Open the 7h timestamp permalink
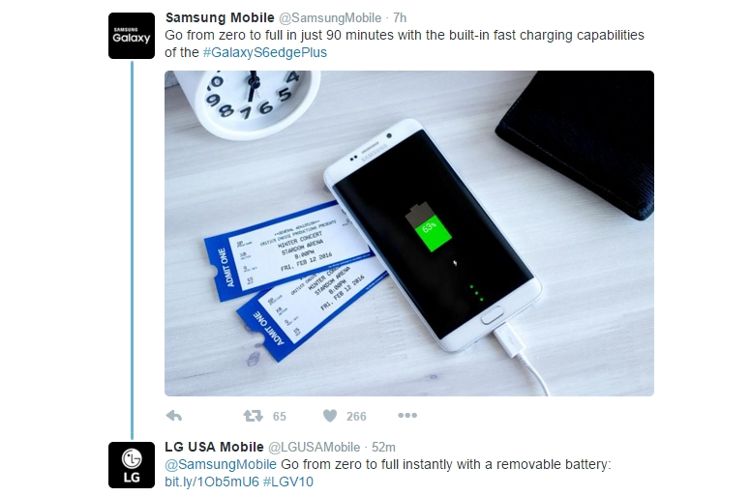This screenshot has height=497, width=750. pyautogui.click(x=400, y=18)
